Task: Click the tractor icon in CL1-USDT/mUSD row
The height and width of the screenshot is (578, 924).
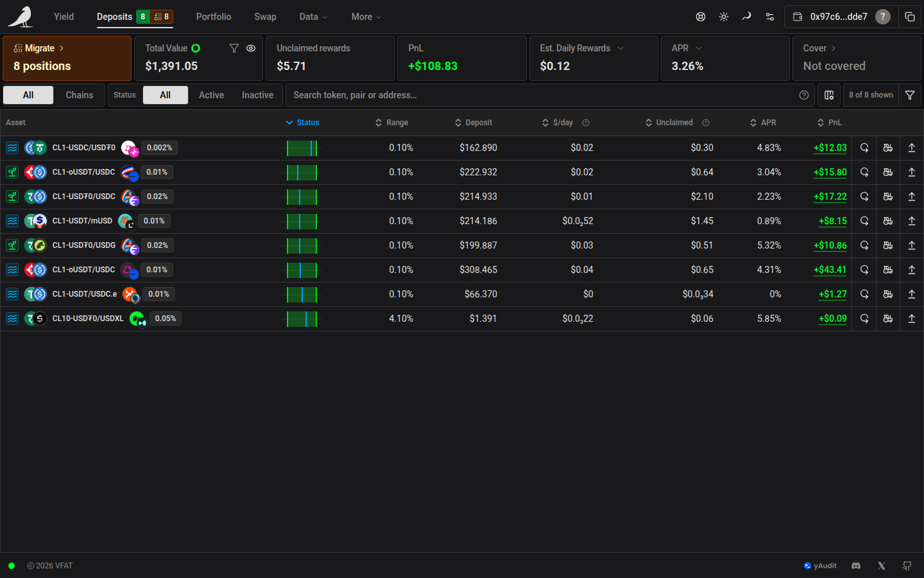Action: (888, 221)
